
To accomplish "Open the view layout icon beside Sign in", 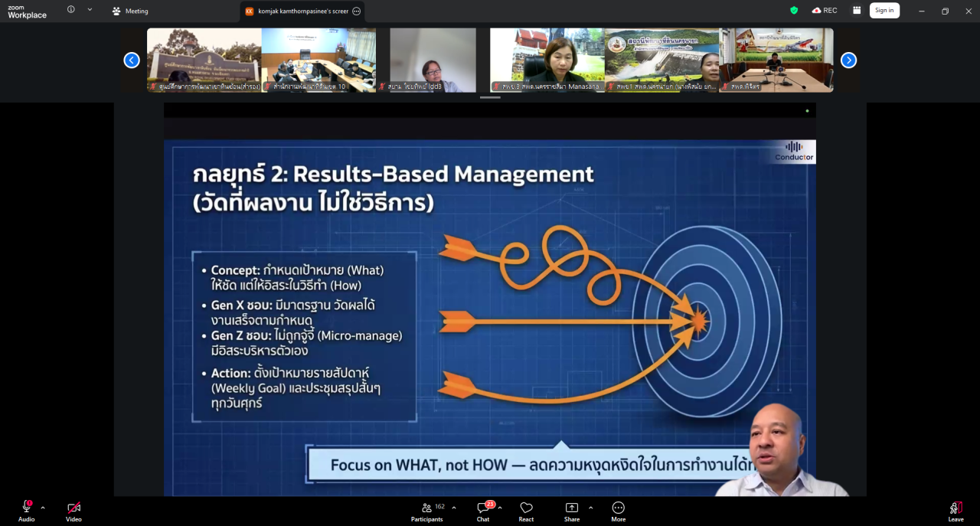I will coord(856,11).
